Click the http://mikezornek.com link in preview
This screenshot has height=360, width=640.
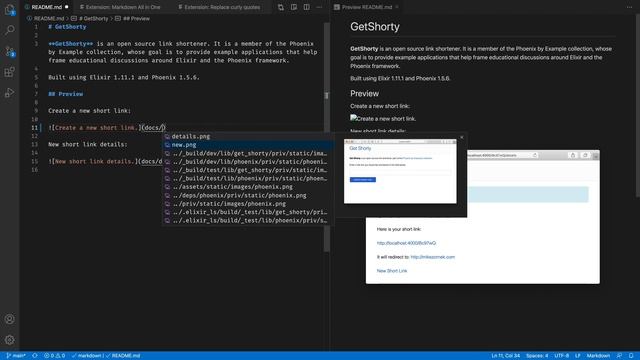[x=433, y=257]
